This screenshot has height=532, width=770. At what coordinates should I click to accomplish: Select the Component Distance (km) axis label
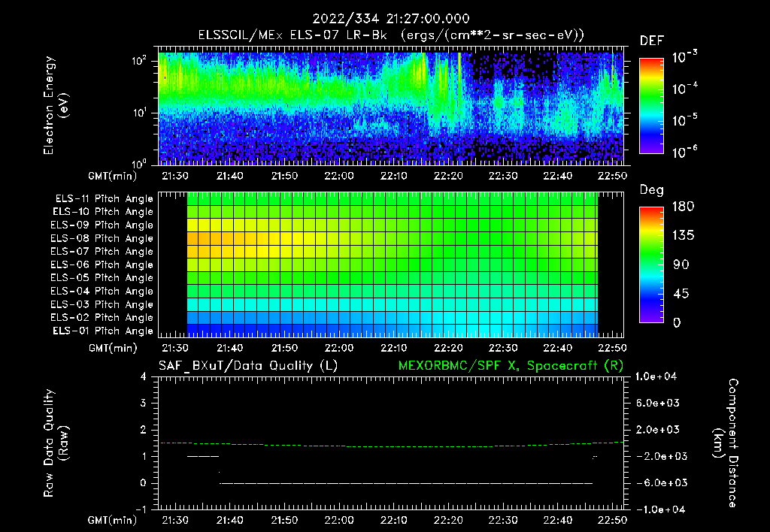(726, 443)
